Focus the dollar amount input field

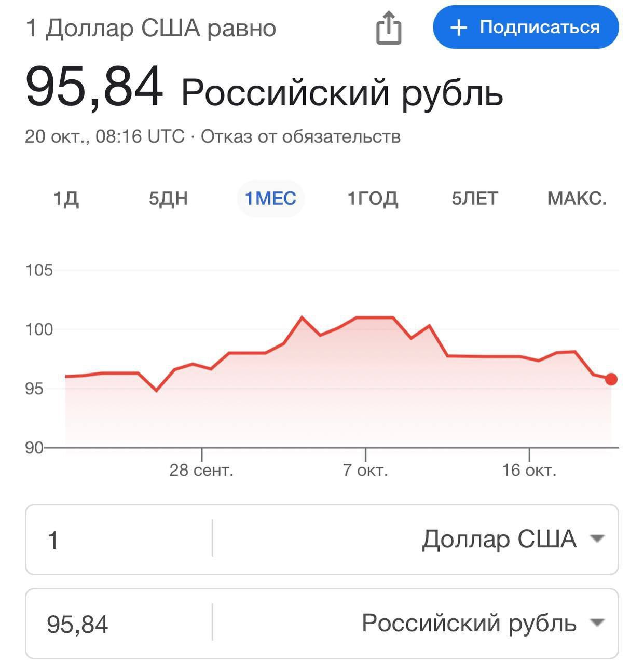[x=118, y=539]
